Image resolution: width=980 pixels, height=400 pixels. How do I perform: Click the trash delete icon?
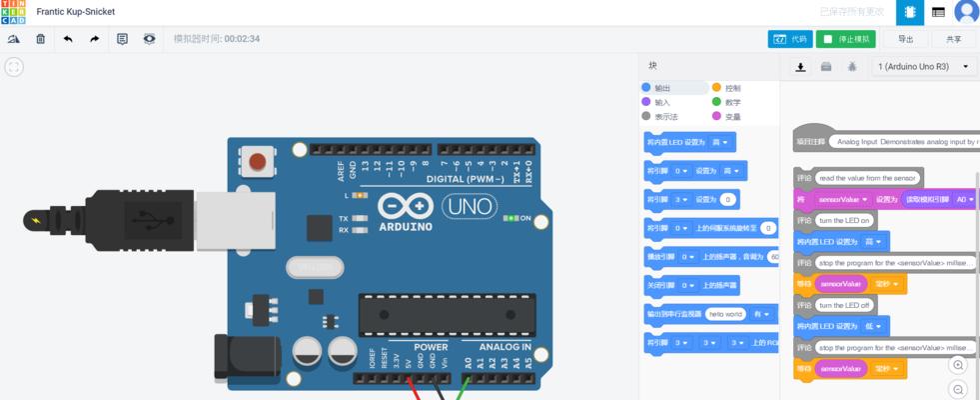41,39
